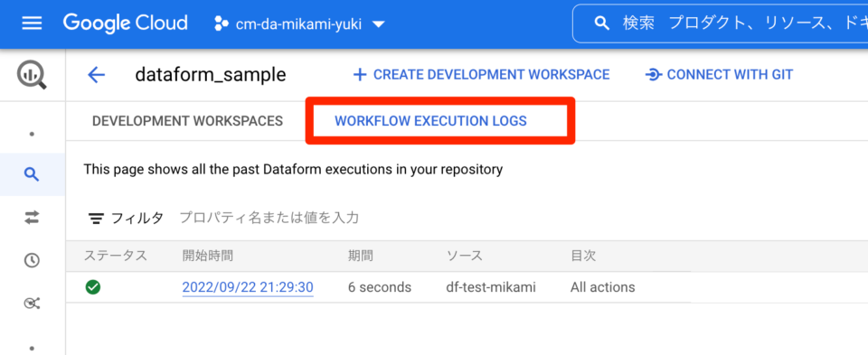Click the green success status checkmark

pos(93,287)
